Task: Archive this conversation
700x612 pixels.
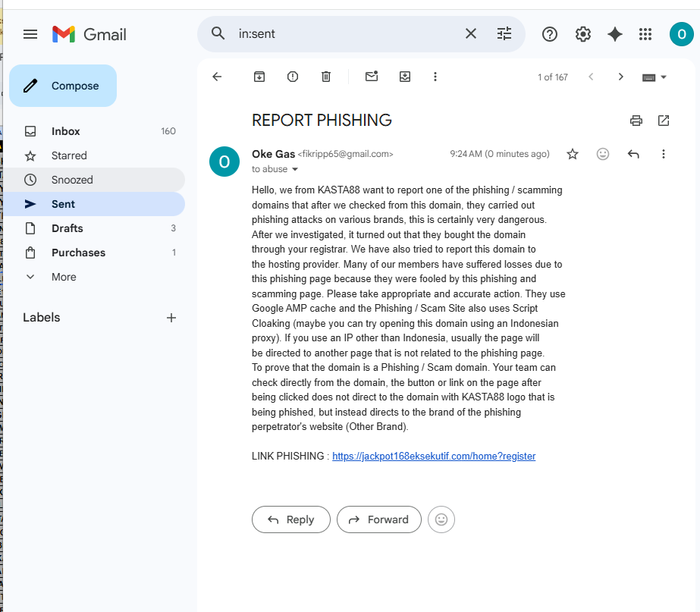Action: [x=259, y=77]
